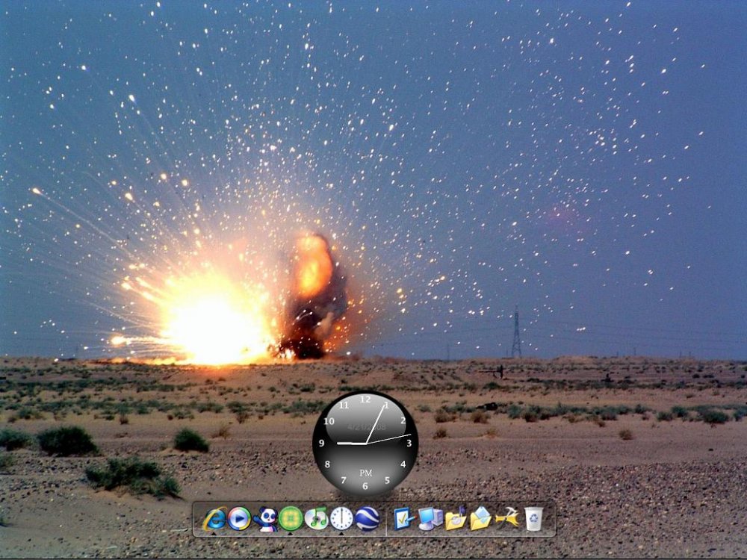
Task: Open the green circular app icon
Action: [291, 518]
